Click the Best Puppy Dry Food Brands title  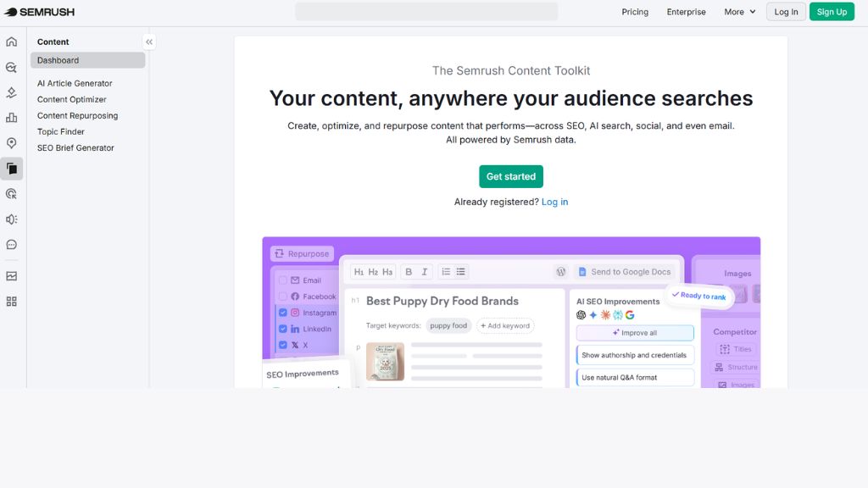[x=442, y=301]
